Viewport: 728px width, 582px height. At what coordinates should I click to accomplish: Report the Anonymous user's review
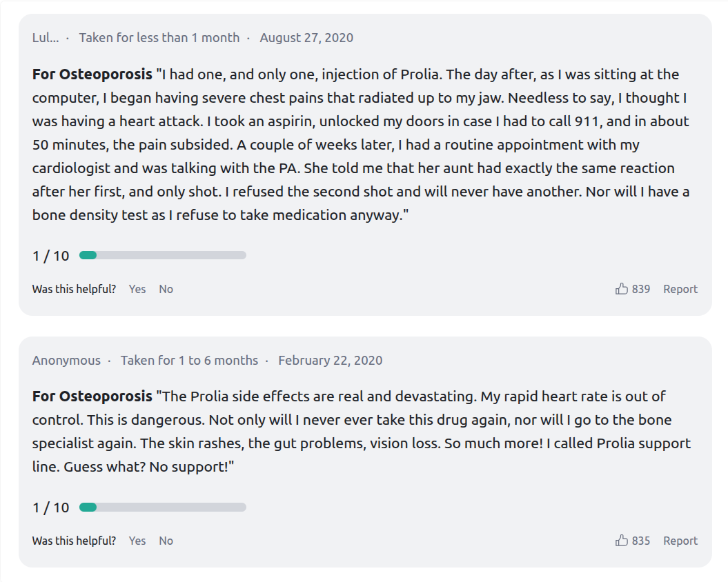coord(680,541)
